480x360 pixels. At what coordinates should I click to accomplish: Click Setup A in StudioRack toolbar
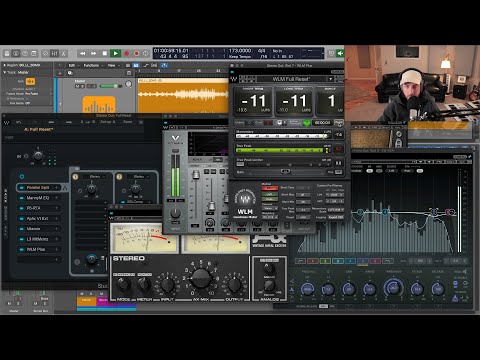tap(107, 122)
